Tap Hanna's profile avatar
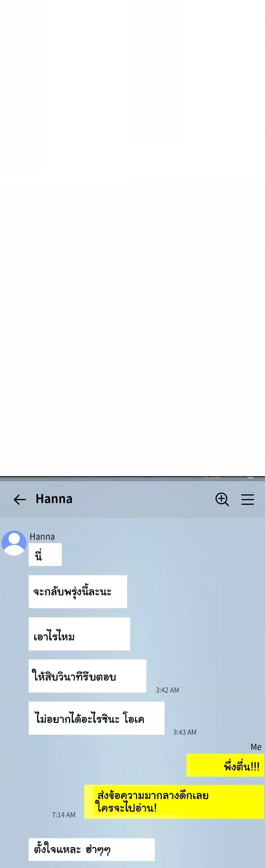The height and width of the screenshot is (868, 265). (14, 543)
